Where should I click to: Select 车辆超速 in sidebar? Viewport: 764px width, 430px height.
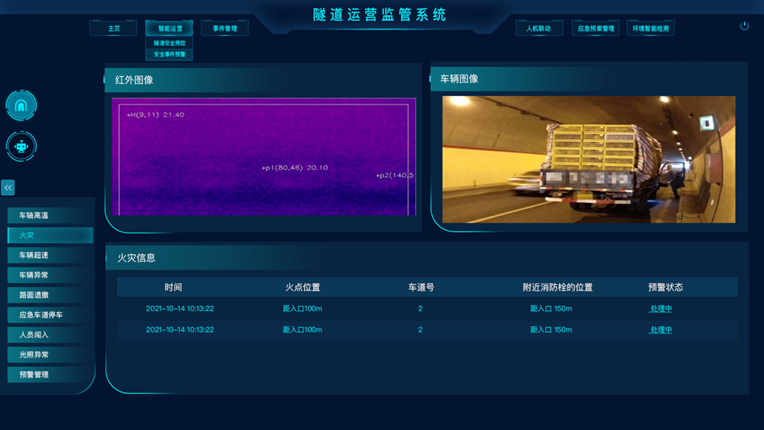point(50,255)
